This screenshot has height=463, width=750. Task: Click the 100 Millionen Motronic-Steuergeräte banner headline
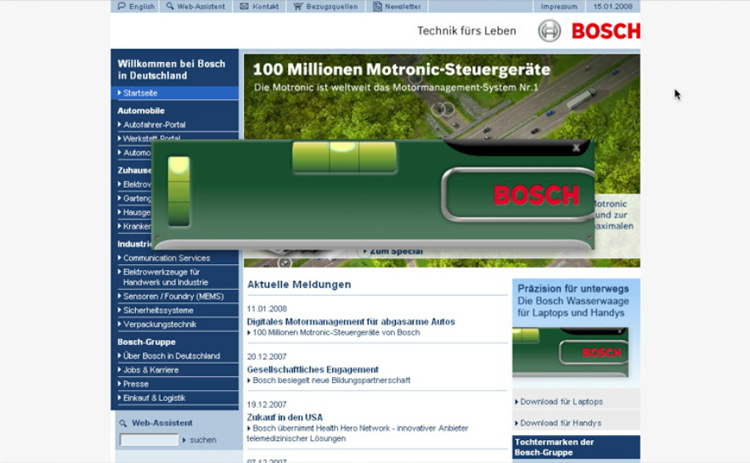pyautogui.click(x=401, y=69)
